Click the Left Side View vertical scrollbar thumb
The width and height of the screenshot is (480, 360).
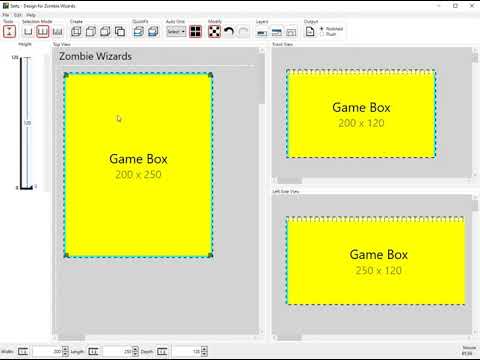(x=476, y=205)
